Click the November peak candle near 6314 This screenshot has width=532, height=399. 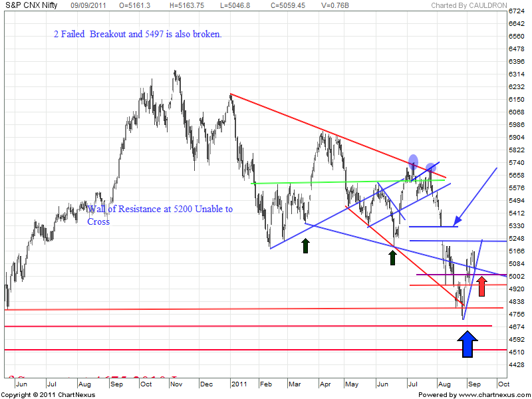coord(175,73)
